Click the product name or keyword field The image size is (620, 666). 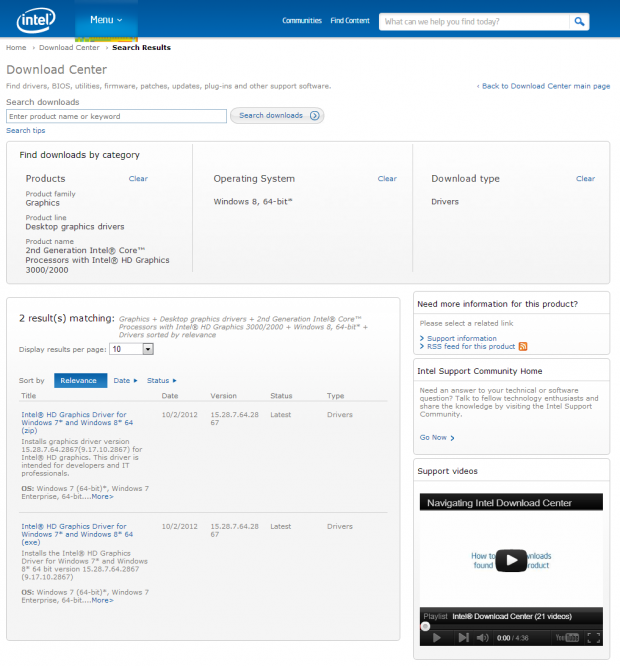click(x=116, y=116)
